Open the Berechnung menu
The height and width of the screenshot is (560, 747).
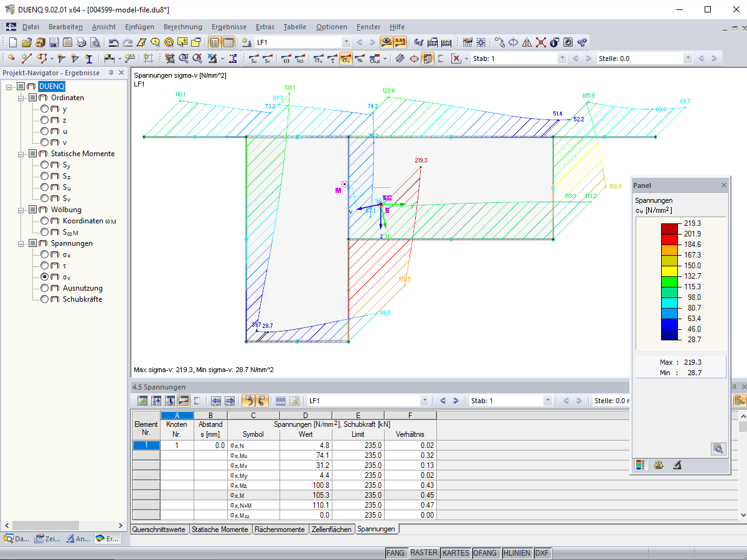tap(183, 27)
